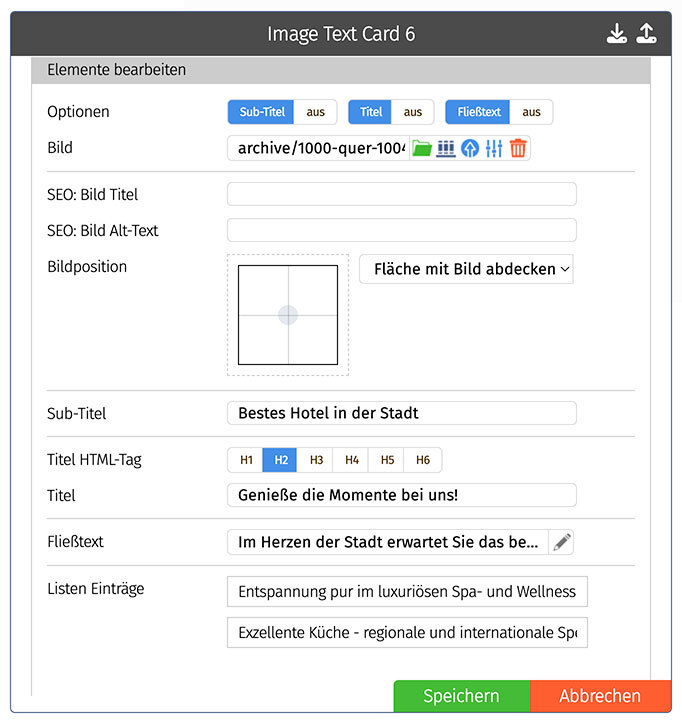Click the image archive library icon
Viewport: 682px width, 721px height.
pos(446,148)
